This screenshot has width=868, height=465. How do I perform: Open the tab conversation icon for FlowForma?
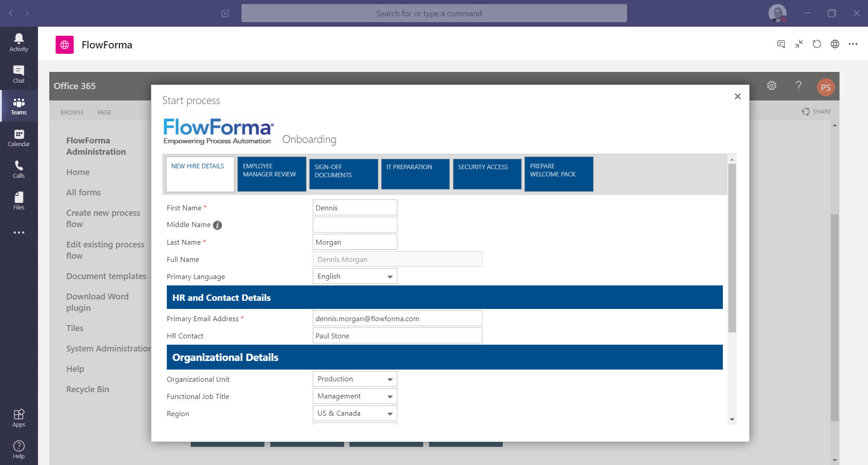[781, 44]
